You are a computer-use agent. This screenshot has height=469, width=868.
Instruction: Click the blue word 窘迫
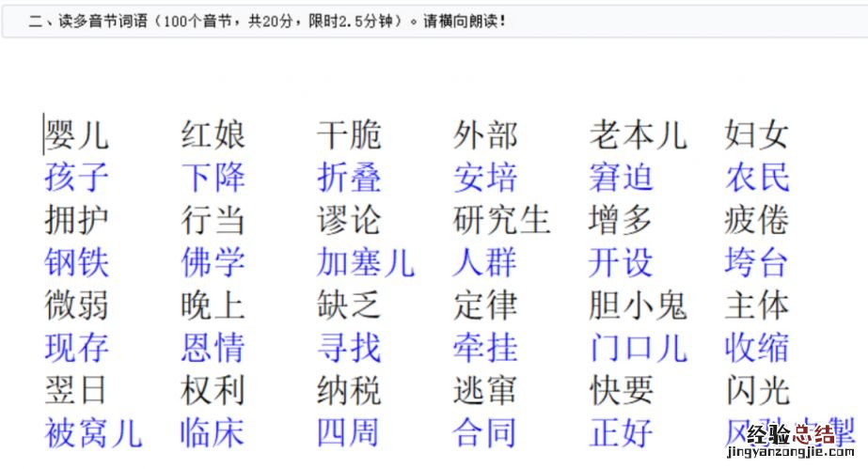[x=621, y=177]
